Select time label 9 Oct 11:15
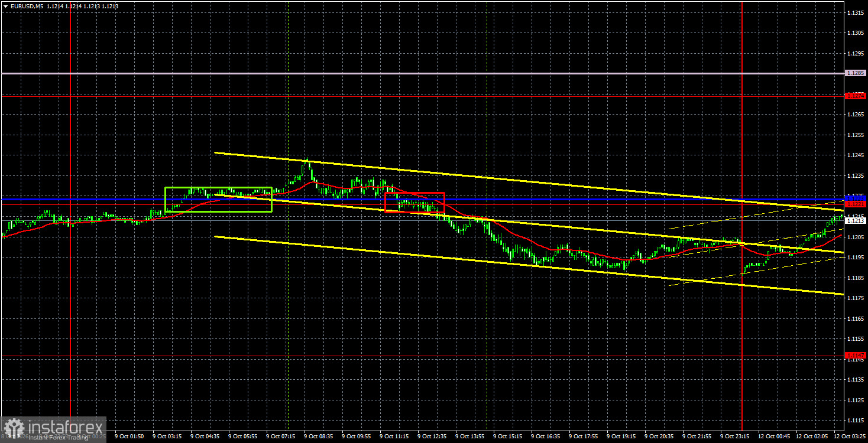This screenshot has height=443, width=868. pyautogui.click(x=394, y=437)
